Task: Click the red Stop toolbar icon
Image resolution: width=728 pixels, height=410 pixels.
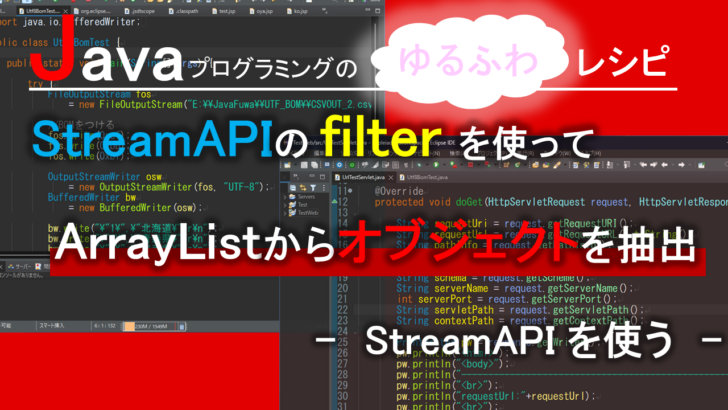Action: coord(470,165)
